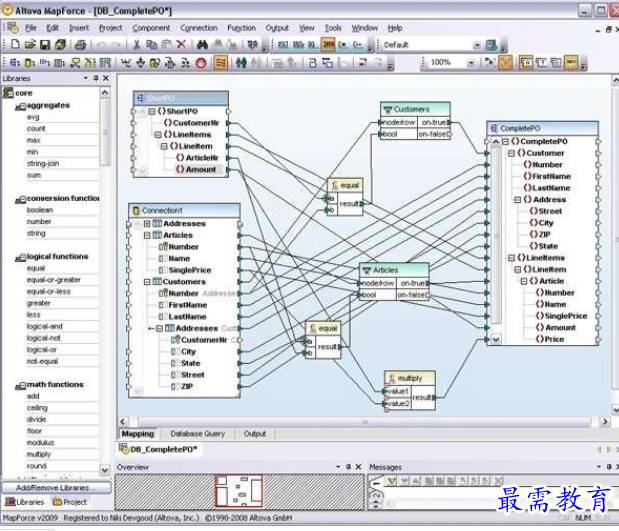Insert an XML schema component

[x=15, y=63]
